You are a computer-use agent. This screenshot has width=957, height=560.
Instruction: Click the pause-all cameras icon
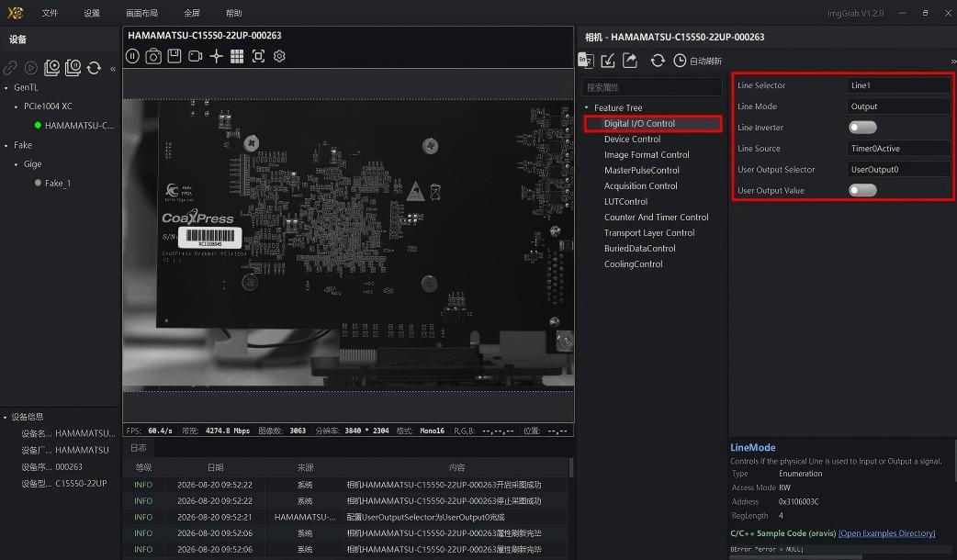tap(73, 68)
